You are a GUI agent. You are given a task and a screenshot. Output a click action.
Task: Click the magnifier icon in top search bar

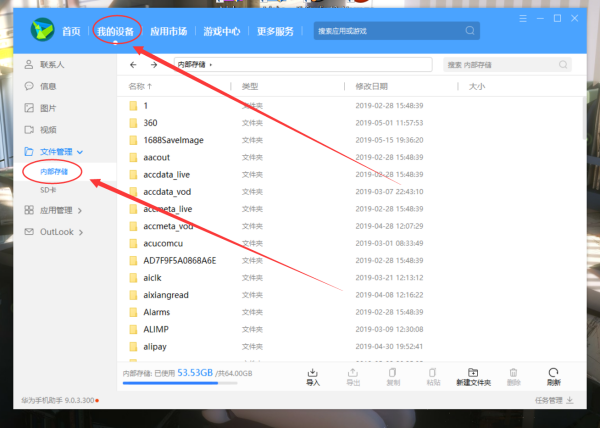tap(470, 31)
